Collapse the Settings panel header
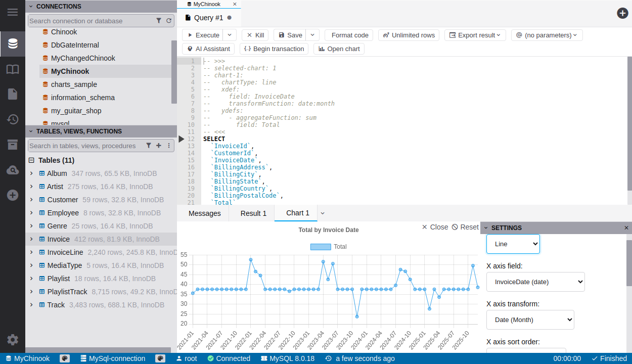 click(x=486, y=228)
